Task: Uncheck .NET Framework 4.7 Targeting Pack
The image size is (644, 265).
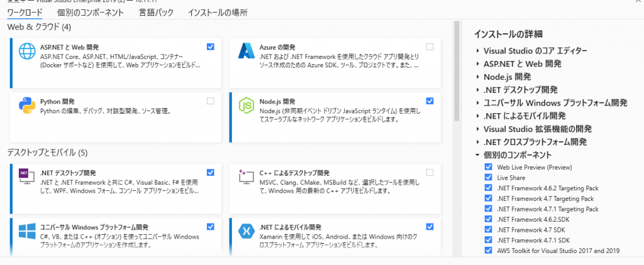Action: click(488, 198)
